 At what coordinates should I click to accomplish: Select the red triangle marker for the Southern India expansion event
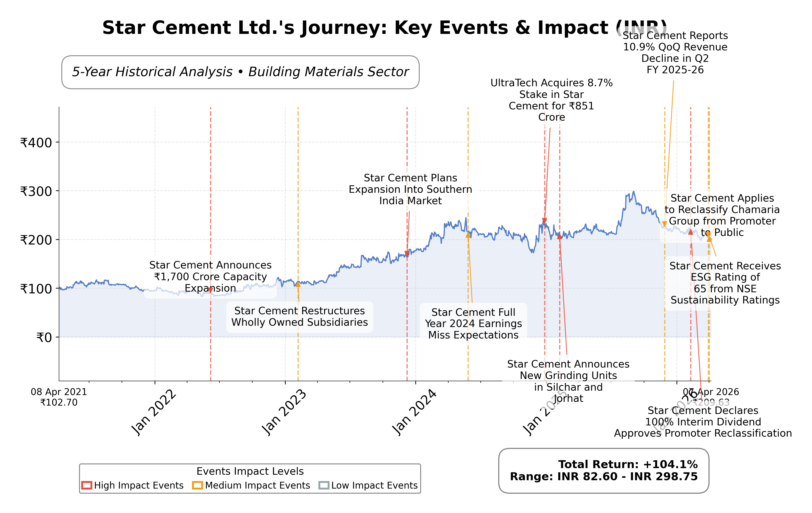click(407, 253)
